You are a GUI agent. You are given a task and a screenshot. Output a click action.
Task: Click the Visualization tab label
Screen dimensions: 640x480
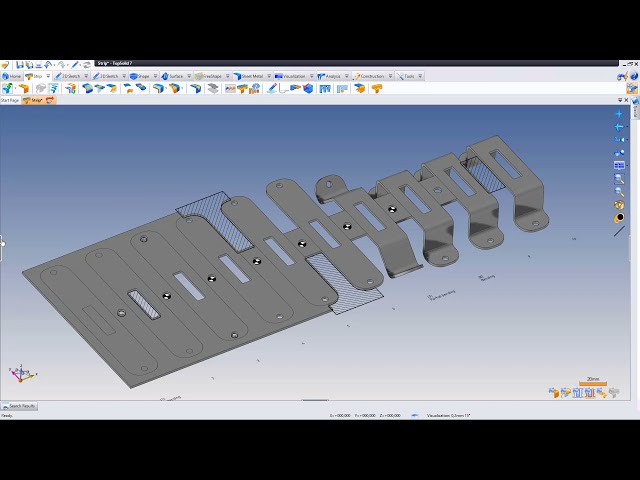tap(293, 76)
